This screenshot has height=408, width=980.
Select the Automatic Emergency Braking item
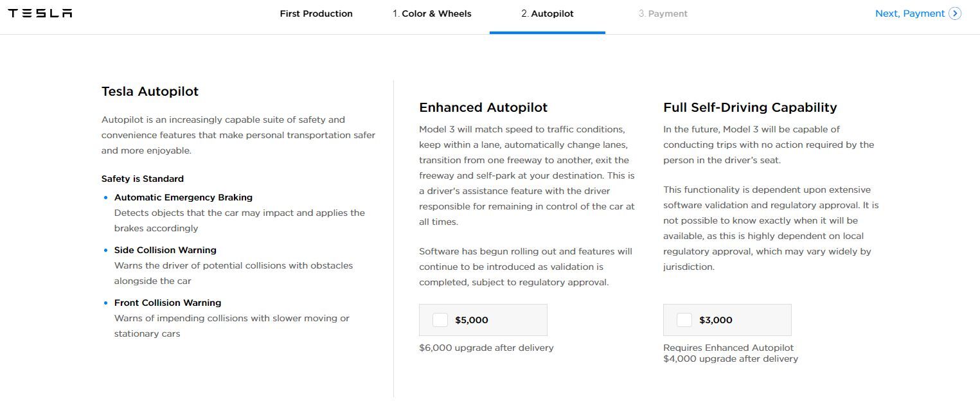183,197
